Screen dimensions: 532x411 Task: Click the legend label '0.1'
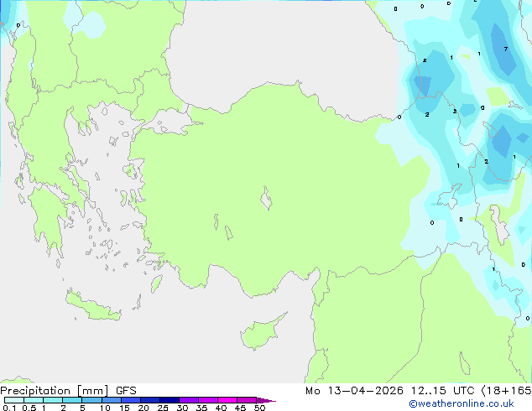tap(9, 408)
